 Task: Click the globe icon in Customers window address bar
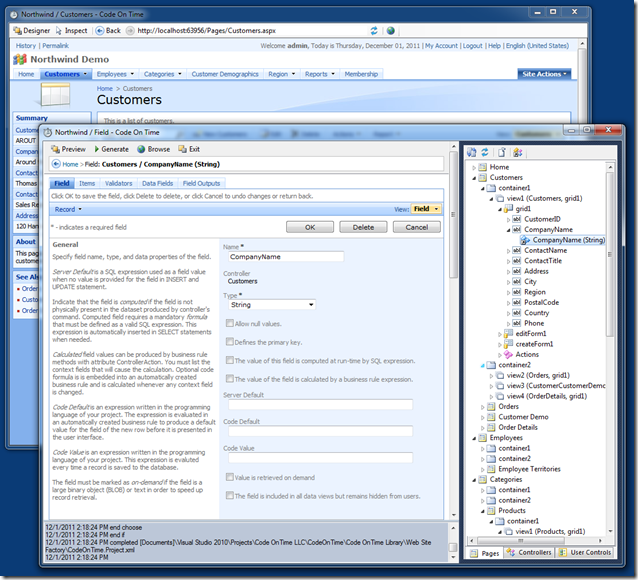point(391,31)
